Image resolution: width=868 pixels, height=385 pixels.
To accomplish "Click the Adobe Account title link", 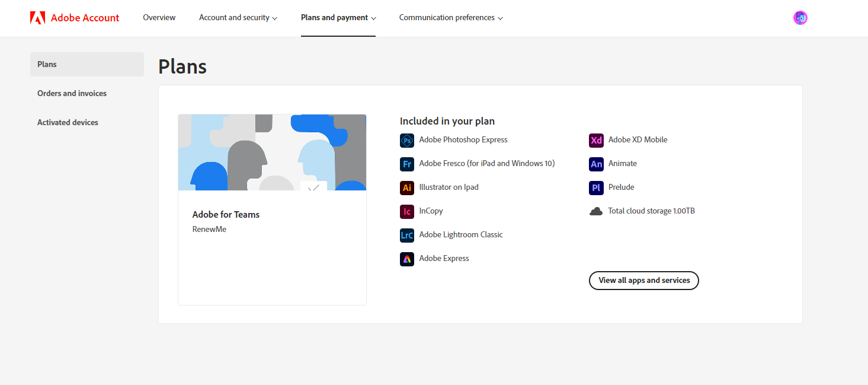I will [x=85, y=18].
